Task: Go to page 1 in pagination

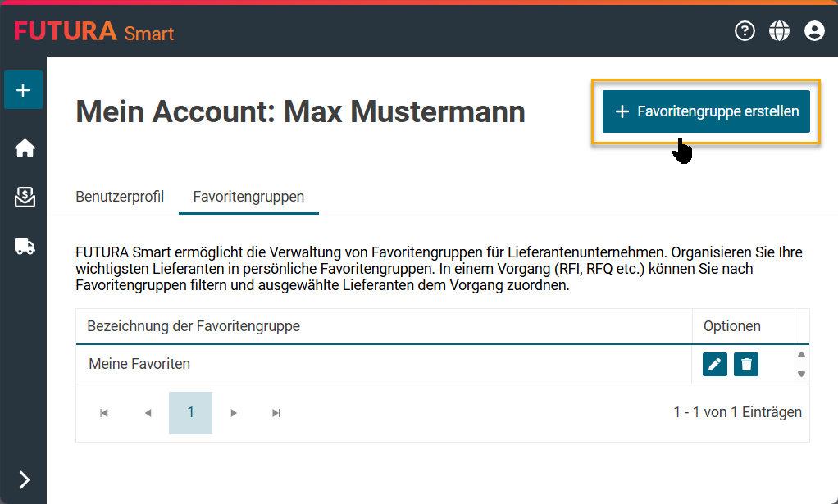Action: click(190, 412)
